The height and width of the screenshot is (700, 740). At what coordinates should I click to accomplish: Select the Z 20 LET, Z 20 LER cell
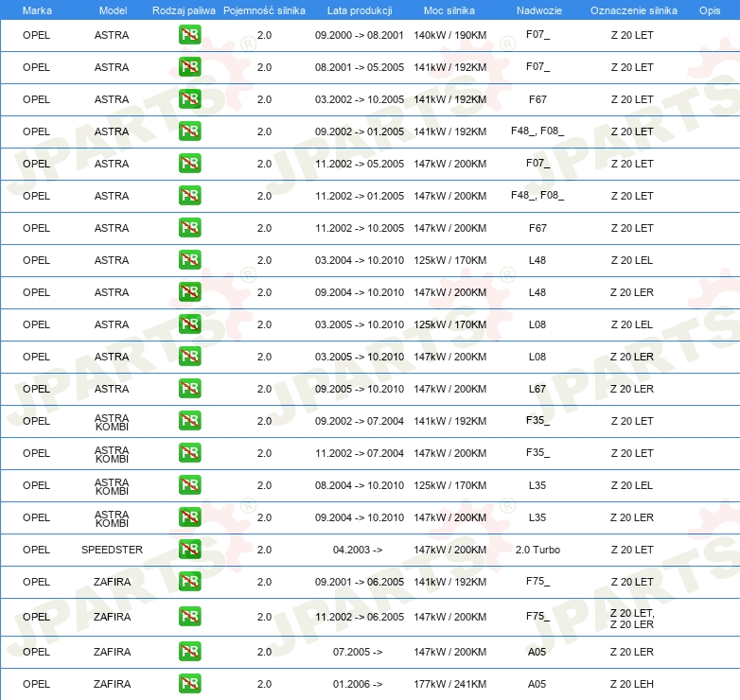click(x=632, y=619)
